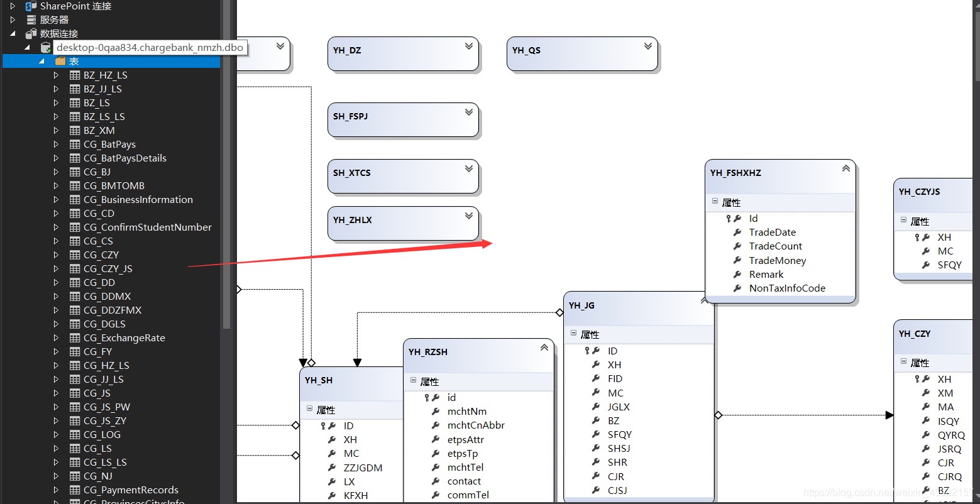Select the KFXH property in YH_SH
980x504 pixels.
tap(356, 496)
